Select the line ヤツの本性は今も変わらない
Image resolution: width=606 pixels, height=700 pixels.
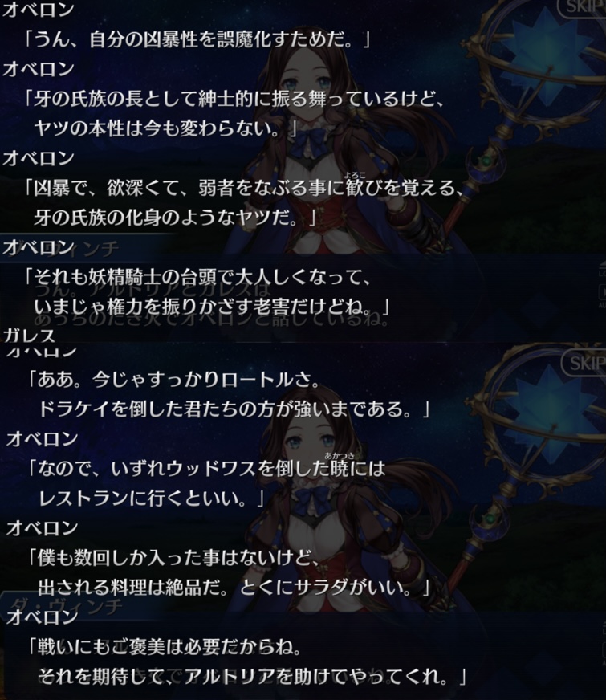pyautogui.click(x=166, y=128)
